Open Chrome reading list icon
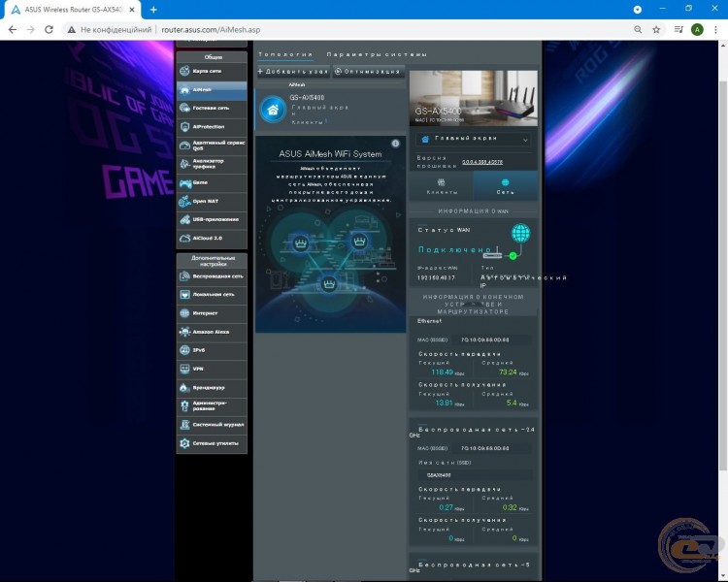Viewport: 728px width, 582px height. (678, 30)
